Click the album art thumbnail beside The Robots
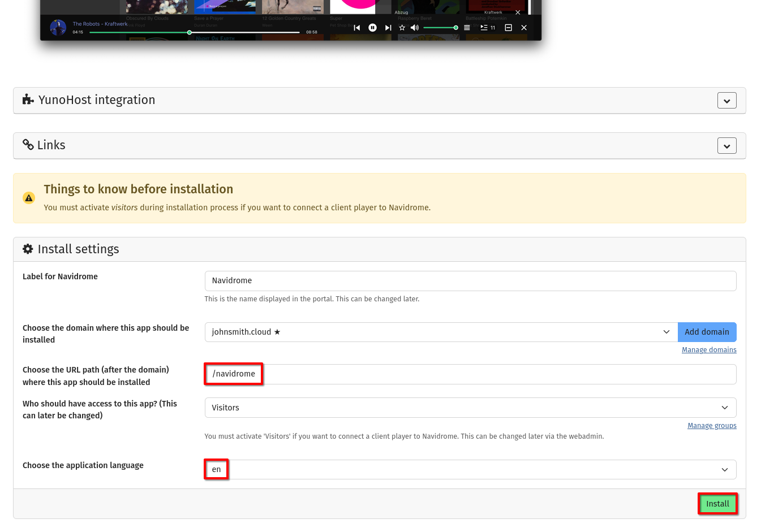 point(58,27)
